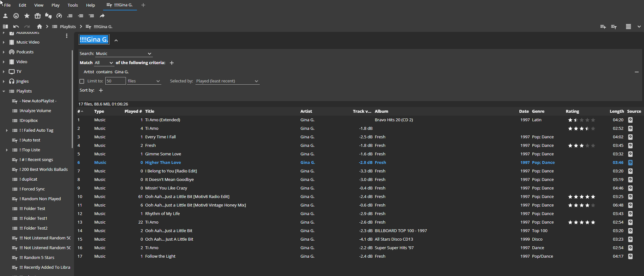644x276 pixels.
Task: Open the Play menu
Action: click(55, 5)
